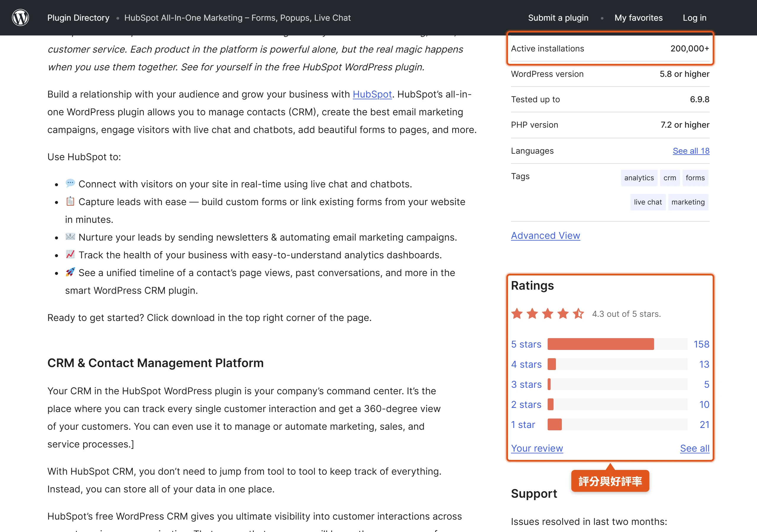Click the envelope emoji bullet

(70, 237)
